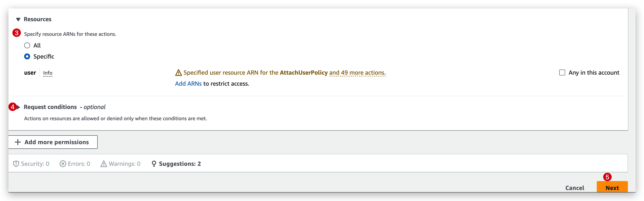Click the Errors: 0 status label
This screenshot has height=201, width=644.
point(79,163)
